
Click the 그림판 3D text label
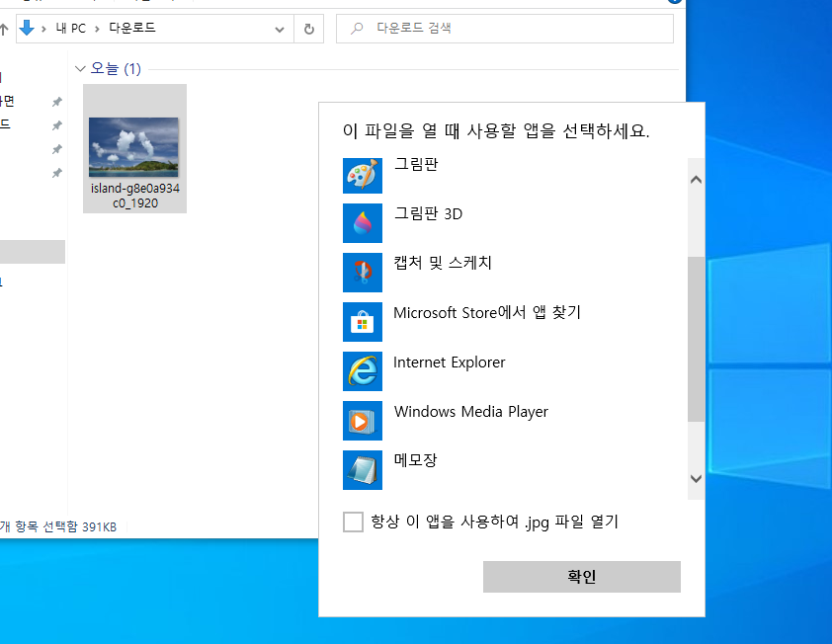pyautogui.click(x=428, y=213)
